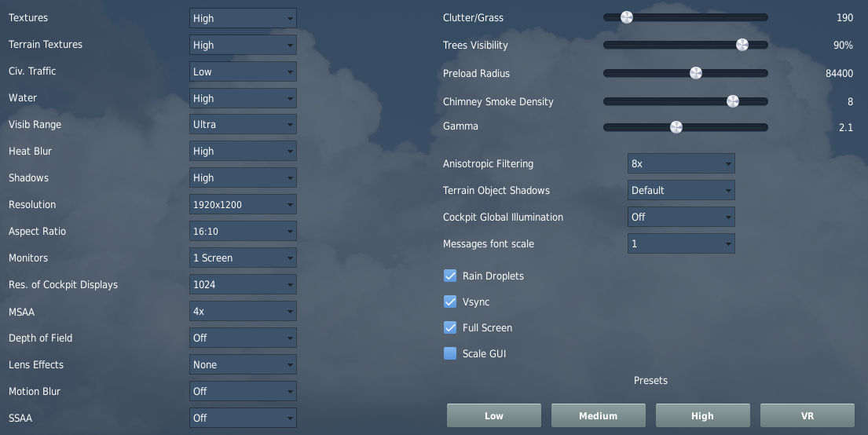Screen dimensions: 868x435
Task: Click the Scale GUI label
Action: 485,353
